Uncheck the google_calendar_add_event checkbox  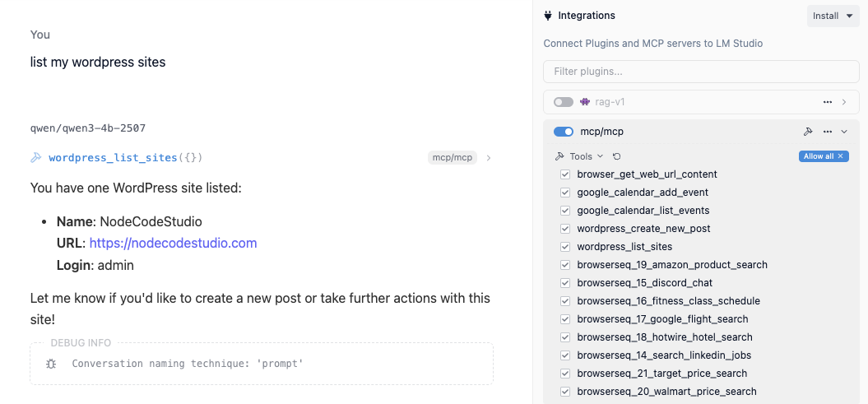coord(565,193)
